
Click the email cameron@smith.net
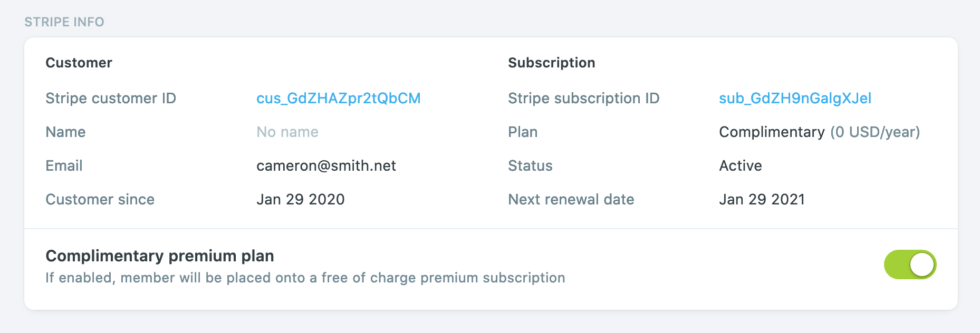pyautogui.click(x=326, y=166)
